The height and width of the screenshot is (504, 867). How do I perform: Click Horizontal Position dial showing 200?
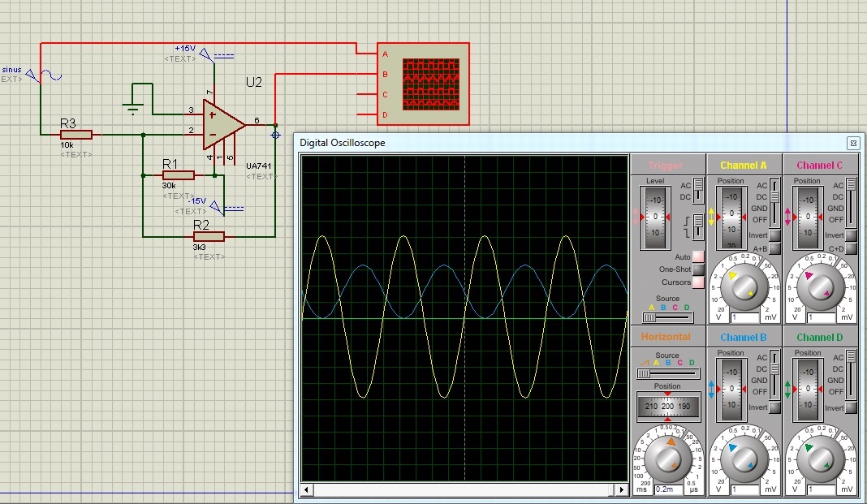click(x=668, y=406)
